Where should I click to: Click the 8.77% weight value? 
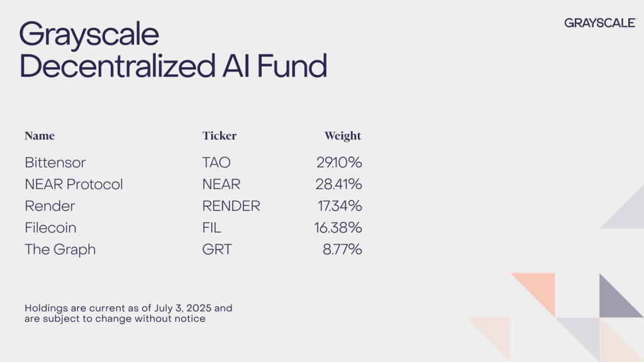pyautogui.click(x=342, y=250)
